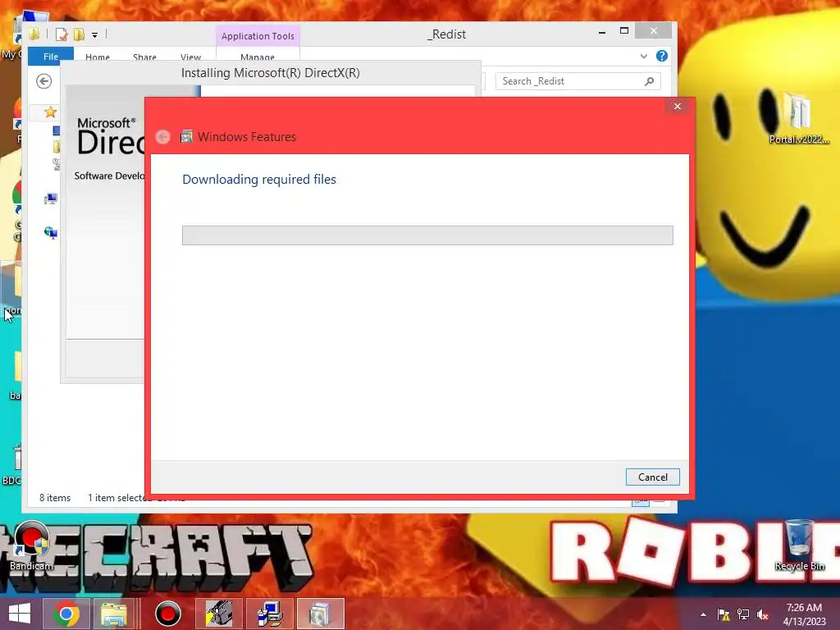This screenshot has height=630, width=840.
Task: Open Bandicam recorder from taskbar
Action: 167,614
